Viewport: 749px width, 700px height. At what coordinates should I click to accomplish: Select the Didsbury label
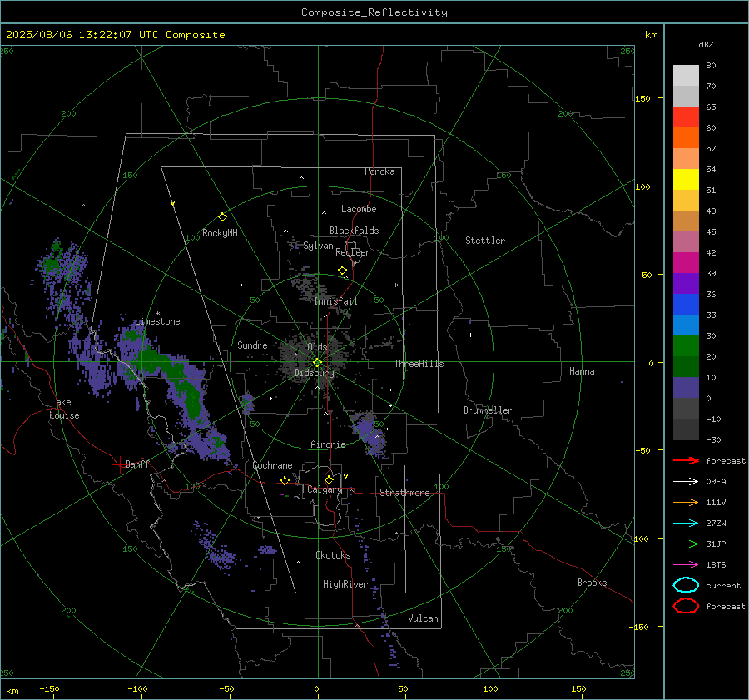315,373
